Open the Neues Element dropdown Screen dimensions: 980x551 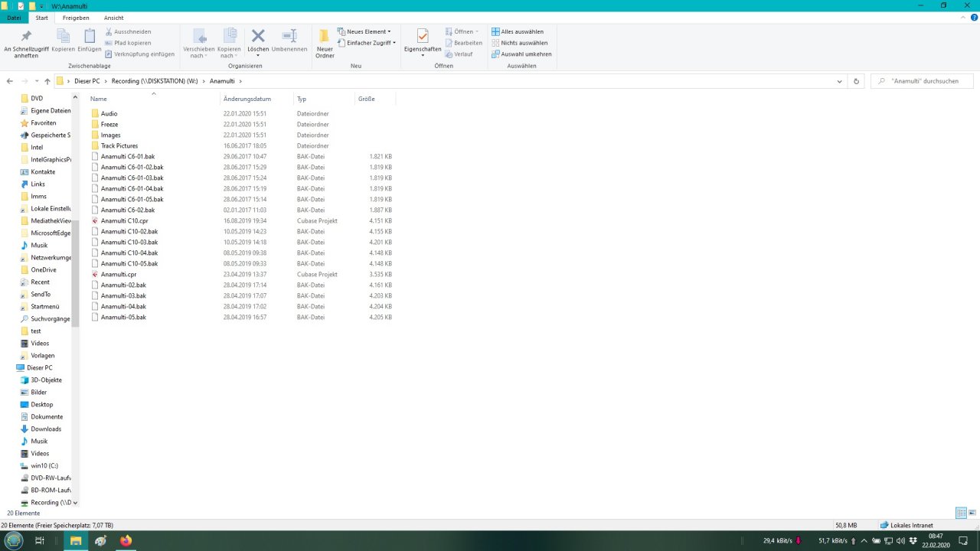pyautogui.click(x=364, y=31)
